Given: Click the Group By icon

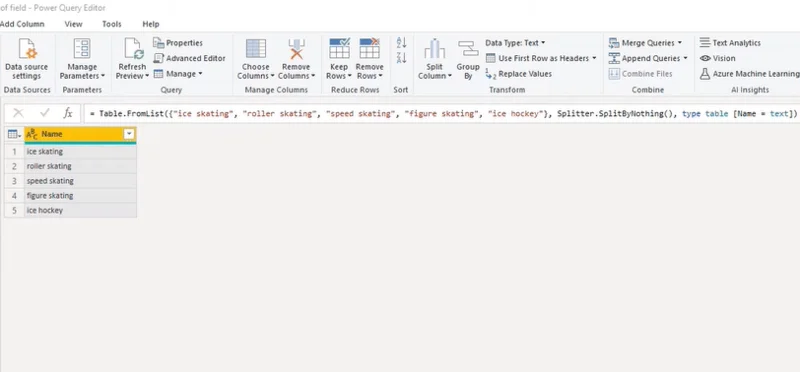Looking at the screenshot, I should pyautogui.click(x=468, y=49).
